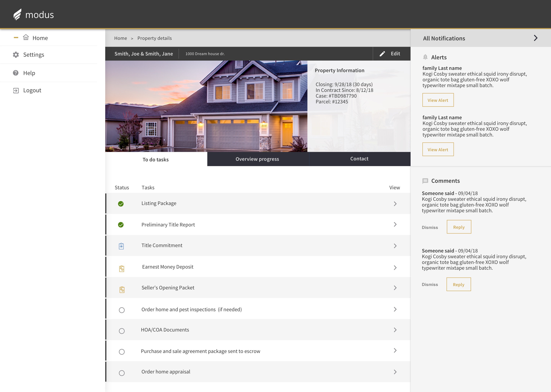551x392 pixels.
Task: Click the Listing Package task name
Action: tap(159, 203)
